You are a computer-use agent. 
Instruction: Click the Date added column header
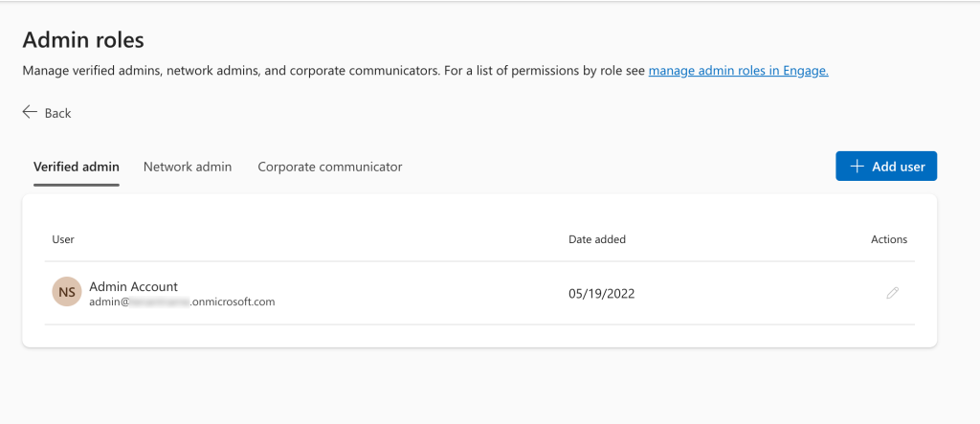tap(597, 239)
